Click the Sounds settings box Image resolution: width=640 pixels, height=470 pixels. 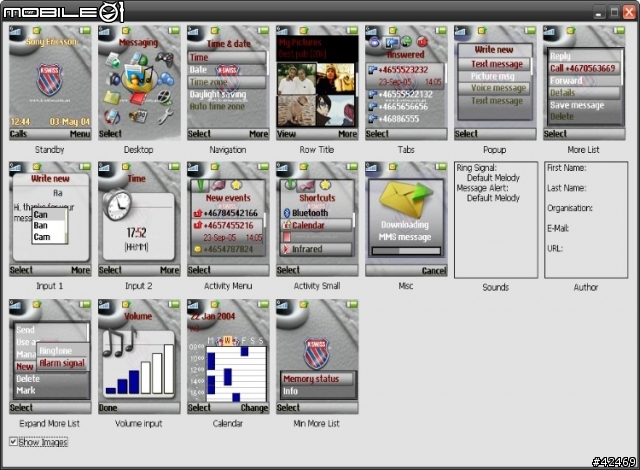(x=496, y=220)
